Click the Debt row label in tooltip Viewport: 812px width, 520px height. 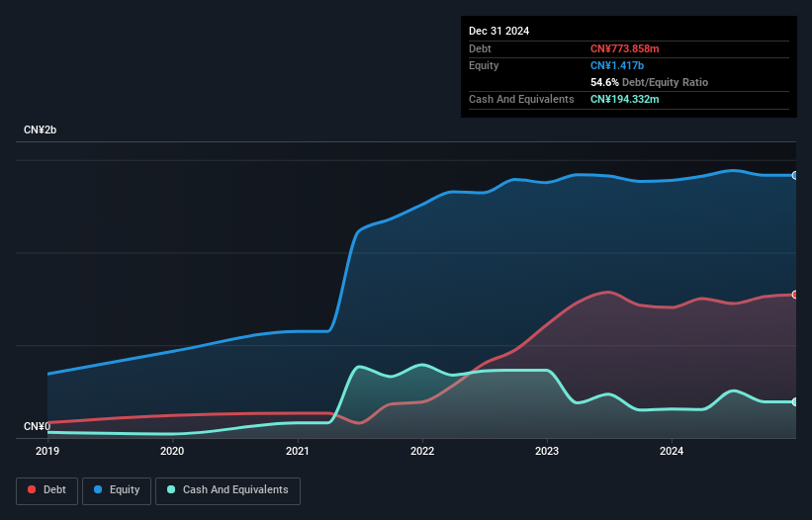(x=480, y=48)
